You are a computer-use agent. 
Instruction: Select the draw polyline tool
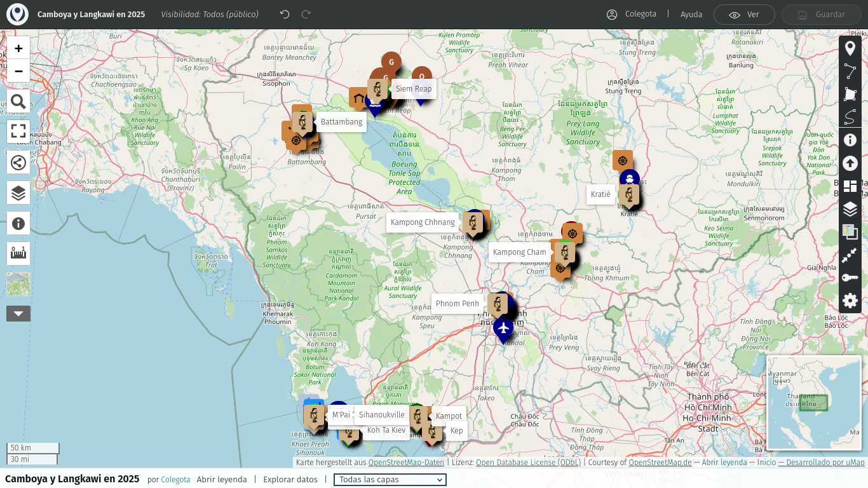(850, 71)
